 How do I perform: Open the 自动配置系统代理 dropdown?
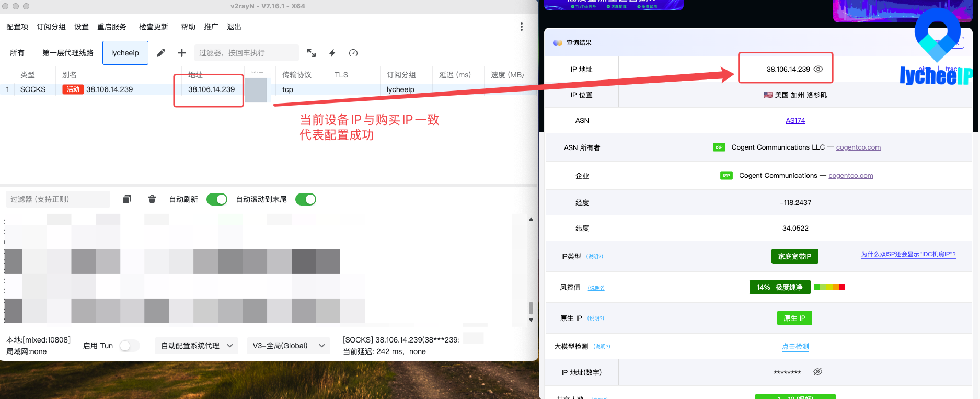pos(197,346)
